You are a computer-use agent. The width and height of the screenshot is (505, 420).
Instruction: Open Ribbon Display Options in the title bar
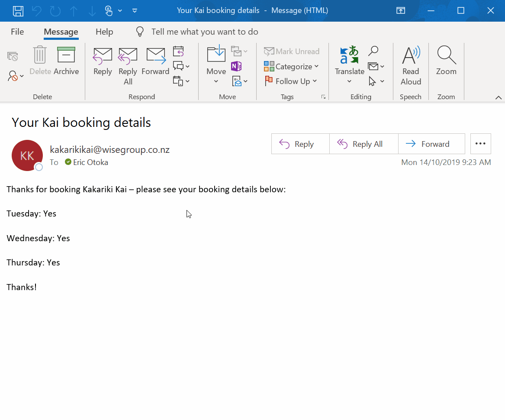(x=400, y=11)
